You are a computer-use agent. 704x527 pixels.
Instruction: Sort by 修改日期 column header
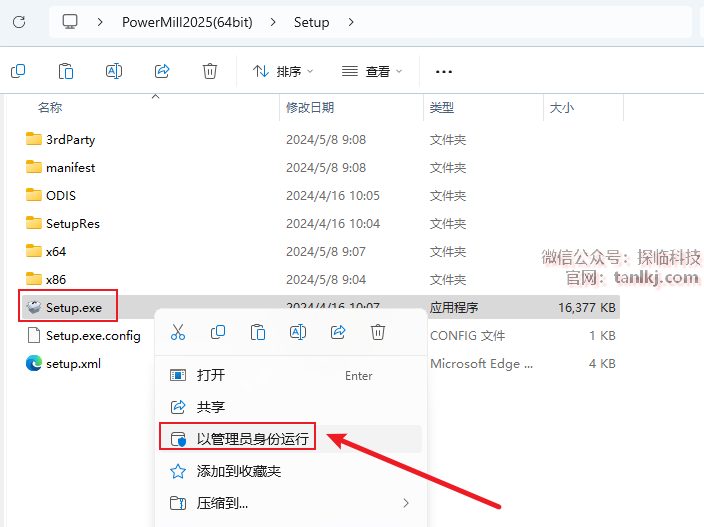pos(310,108)
